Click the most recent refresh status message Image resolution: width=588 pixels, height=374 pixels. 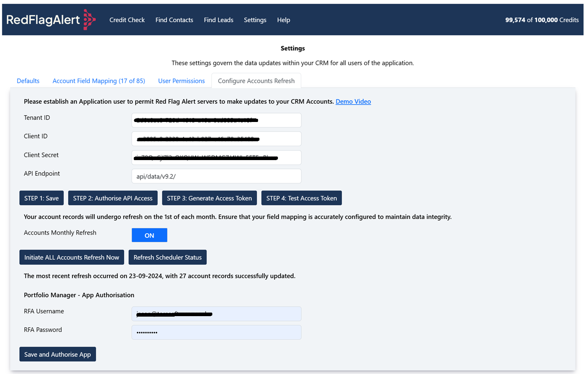[x=159, y=276]
